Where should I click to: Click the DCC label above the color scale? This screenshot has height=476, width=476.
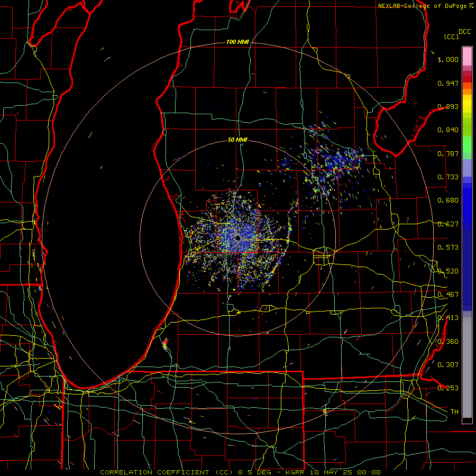[464, 32]
